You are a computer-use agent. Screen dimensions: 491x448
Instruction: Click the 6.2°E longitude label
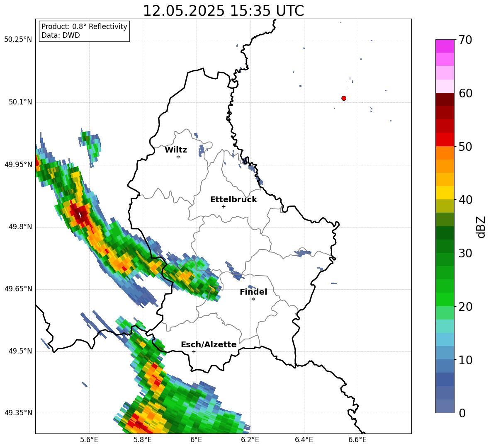(250, 440)
